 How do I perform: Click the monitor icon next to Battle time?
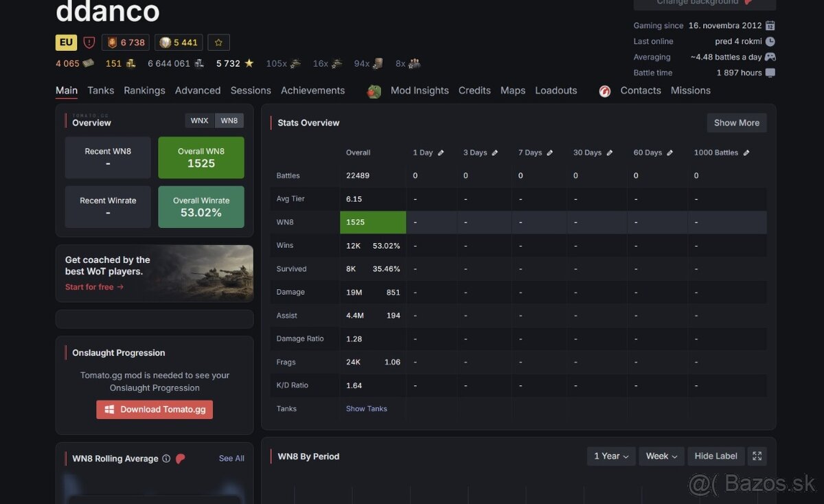click(770, 73)
